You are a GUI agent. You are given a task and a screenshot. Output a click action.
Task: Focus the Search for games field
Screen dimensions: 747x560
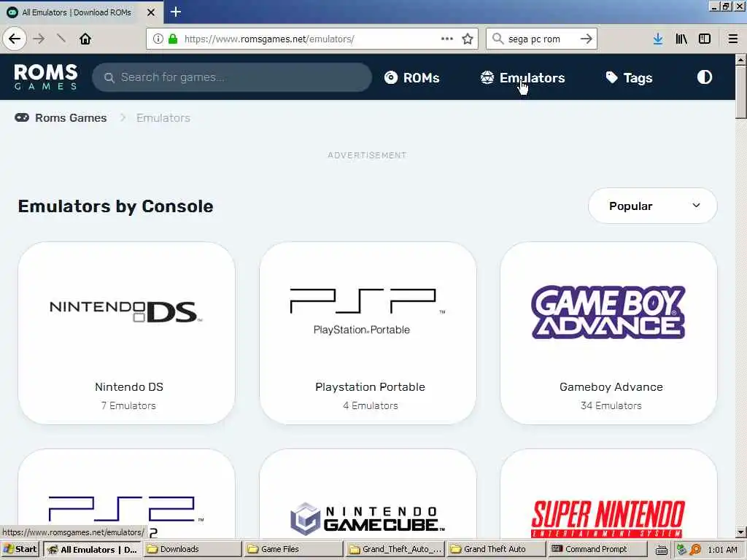pos(232,77)
